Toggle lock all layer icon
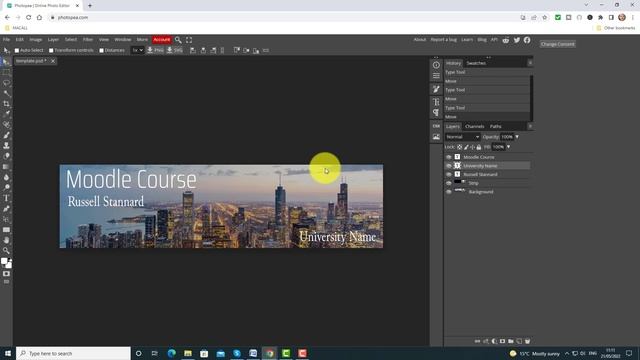Screen dimensions: 640x360 479,147
